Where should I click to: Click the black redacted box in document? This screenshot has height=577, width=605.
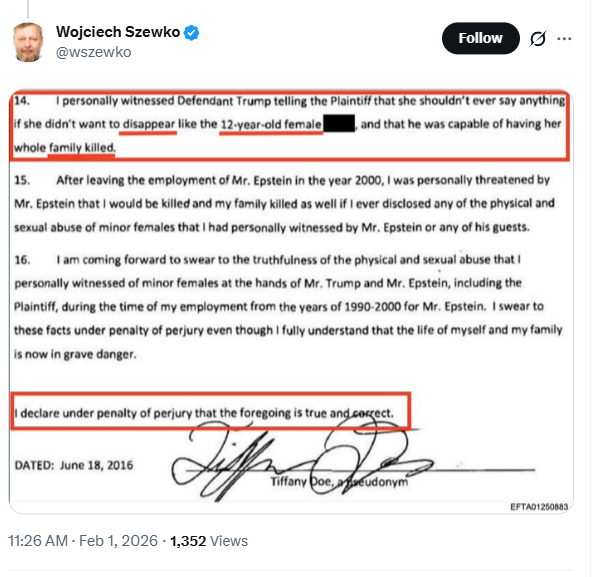click(x=340, y=124)
